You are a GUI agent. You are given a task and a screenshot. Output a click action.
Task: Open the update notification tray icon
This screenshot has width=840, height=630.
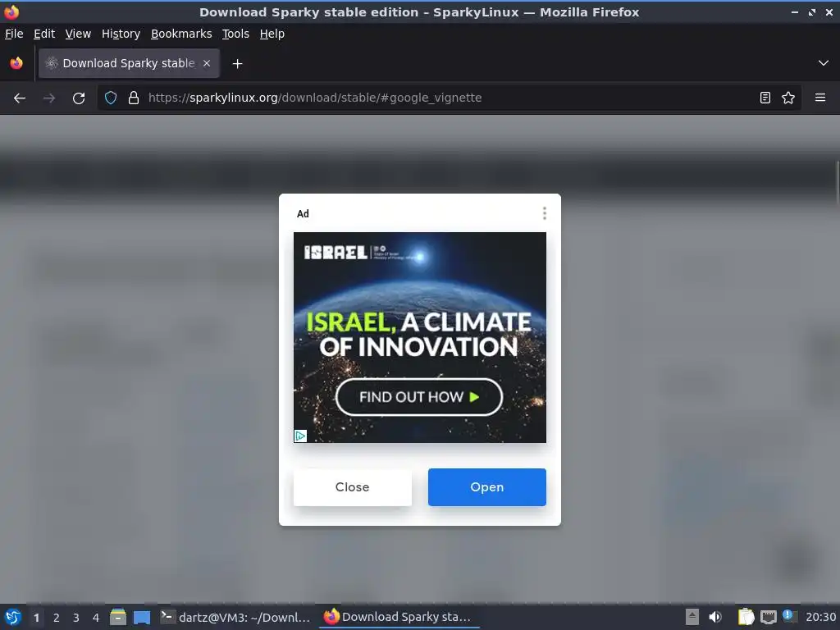coord(789,616)
